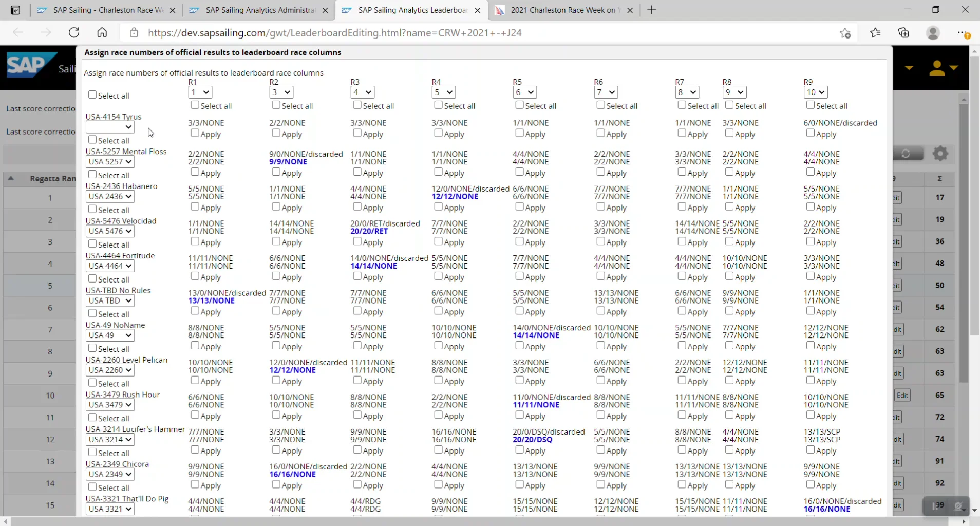Open the R9 dropdown showing 10
Image resolution: width=980 pixels, height=526 pixels.
click(815, 92)
